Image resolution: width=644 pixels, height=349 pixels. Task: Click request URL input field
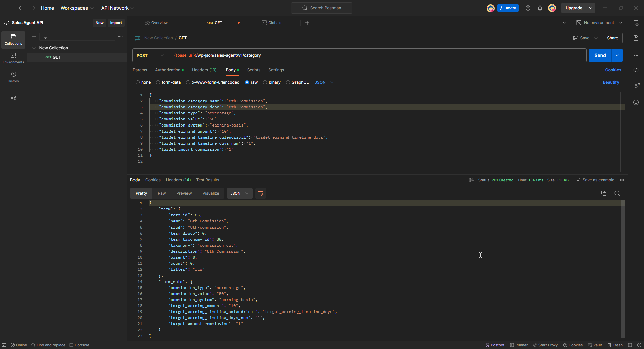coord(378,55)
